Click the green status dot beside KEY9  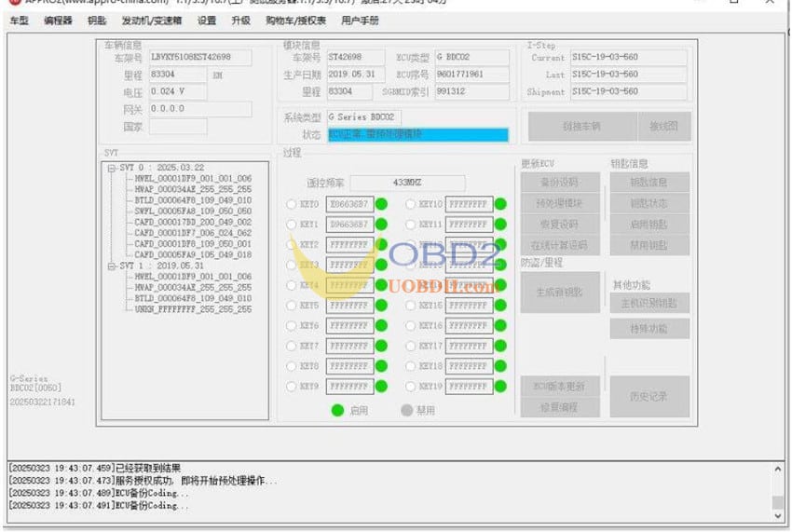[x=381, y=387]
